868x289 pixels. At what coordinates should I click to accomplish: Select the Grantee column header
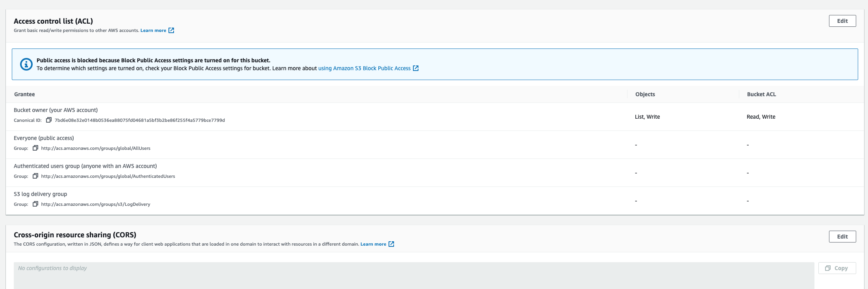24,94
